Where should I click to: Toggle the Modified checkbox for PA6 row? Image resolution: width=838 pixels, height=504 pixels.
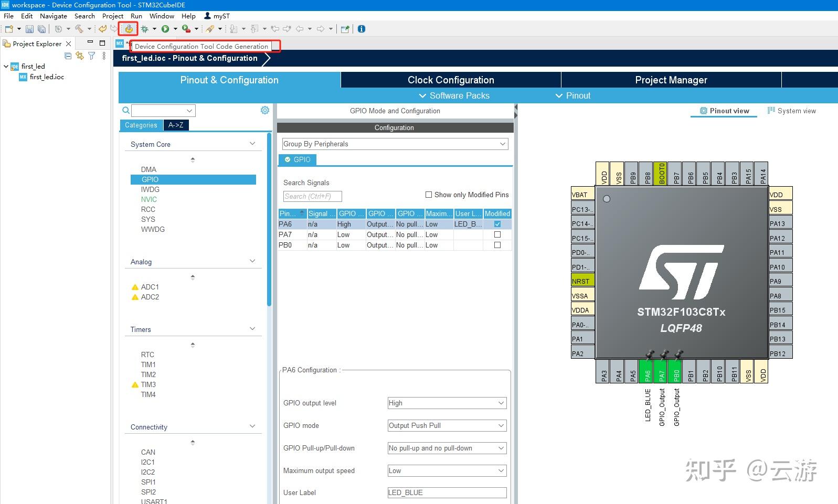click(x=497, y=224)
